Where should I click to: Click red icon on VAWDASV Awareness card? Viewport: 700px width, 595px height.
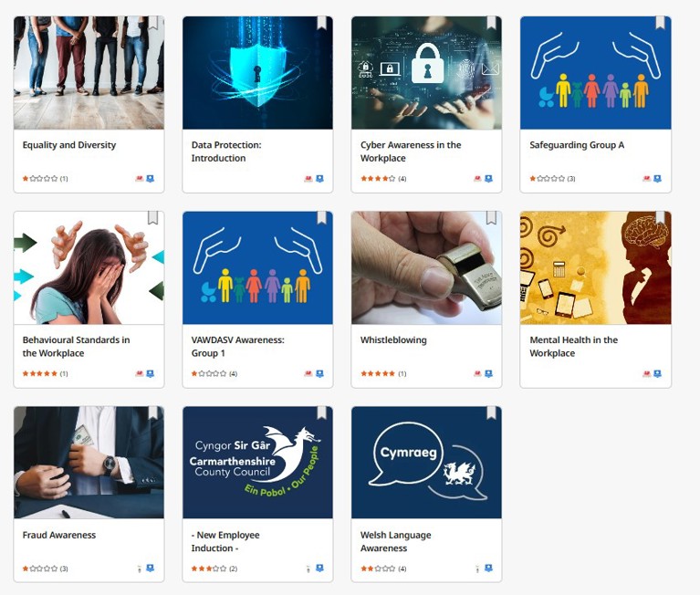point(308,373)
